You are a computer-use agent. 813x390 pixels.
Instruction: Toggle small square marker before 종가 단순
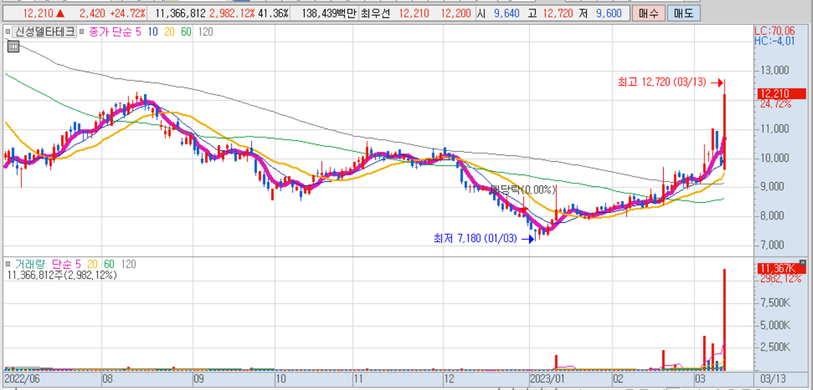82,32
